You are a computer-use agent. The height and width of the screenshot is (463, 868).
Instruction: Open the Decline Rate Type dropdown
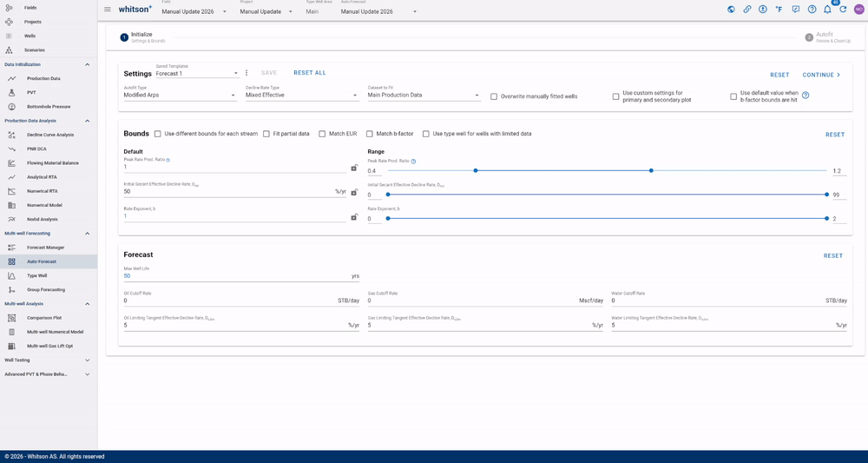pos(302,96)
